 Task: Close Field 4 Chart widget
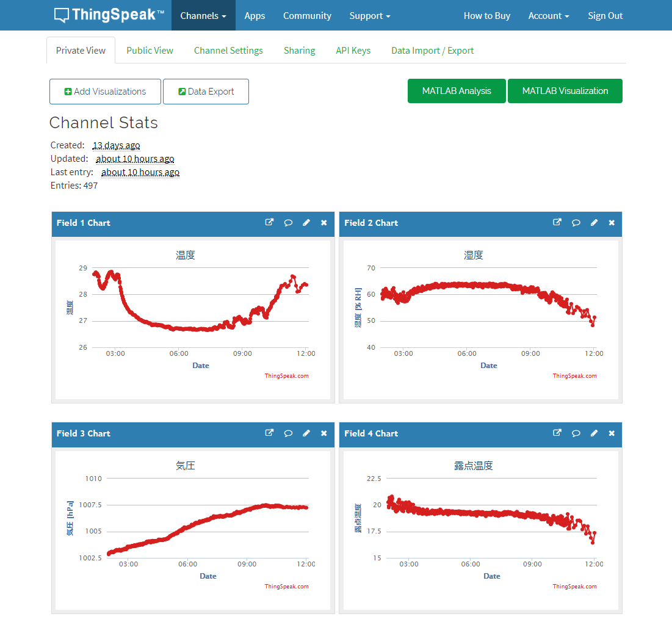(x=612, y=433)
